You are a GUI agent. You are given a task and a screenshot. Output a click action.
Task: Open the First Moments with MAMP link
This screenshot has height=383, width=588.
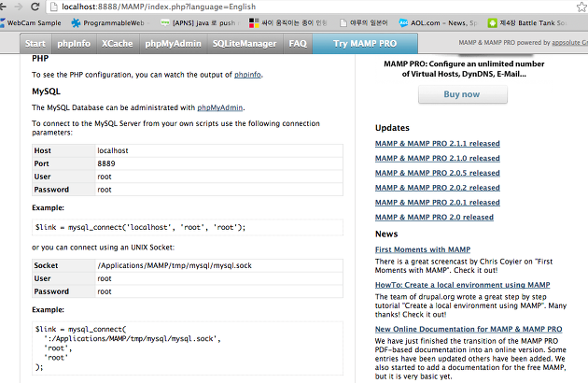point(423,249)
